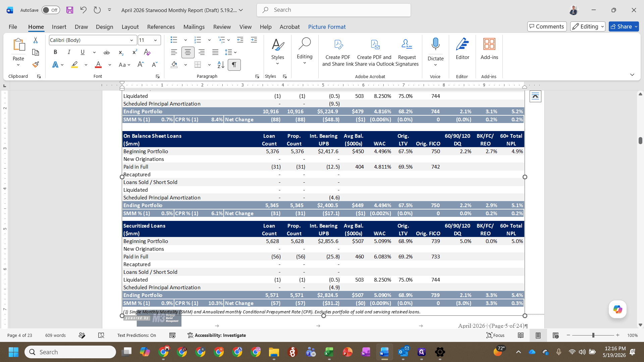Screen dimensions: 644x362
Task: Click the Comments button
Action: [x=547, y=26]
